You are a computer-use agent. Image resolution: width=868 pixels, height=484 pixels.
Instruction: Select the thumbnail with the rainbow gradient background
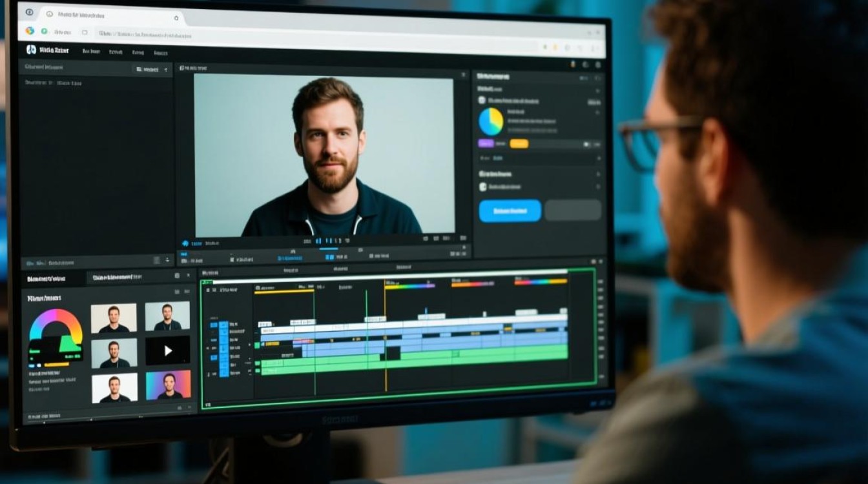pos(168,385)
